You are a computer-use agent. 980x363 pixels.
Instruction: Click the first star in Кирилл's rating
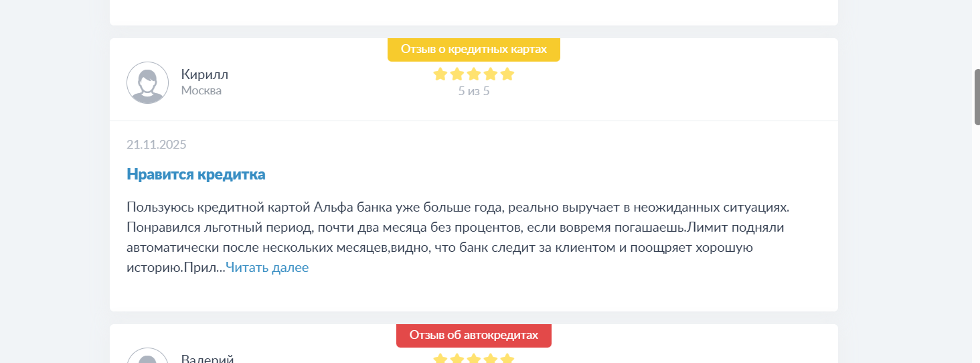point(440,74)
